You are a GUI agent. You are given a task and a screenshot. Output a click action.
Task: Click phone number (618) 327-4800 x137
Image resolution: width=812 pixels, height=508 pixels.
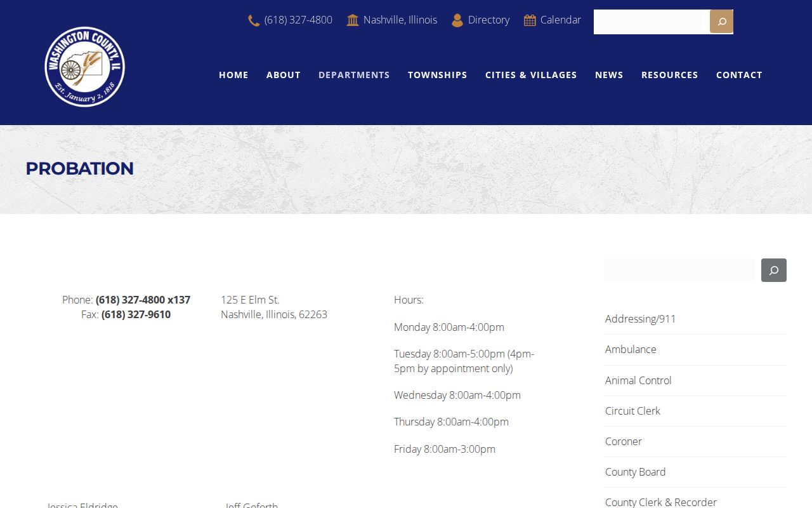[x=143, y=300]
